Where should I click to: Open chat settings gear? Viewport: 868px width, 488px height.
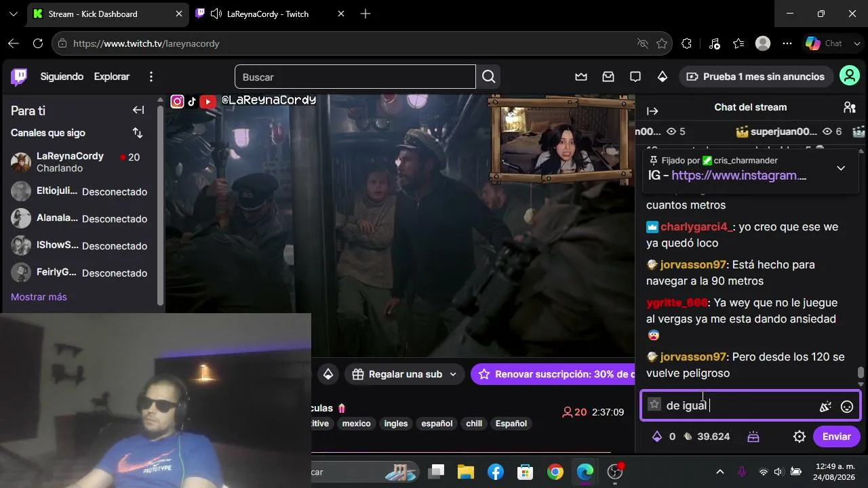point(800,436)
